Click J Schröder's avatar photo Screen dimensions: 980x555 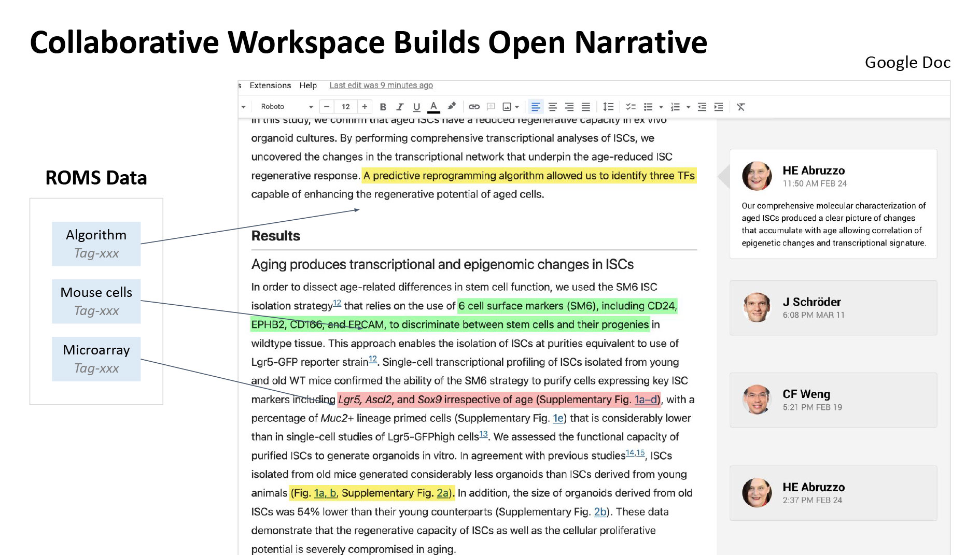(x=757, y=307)
